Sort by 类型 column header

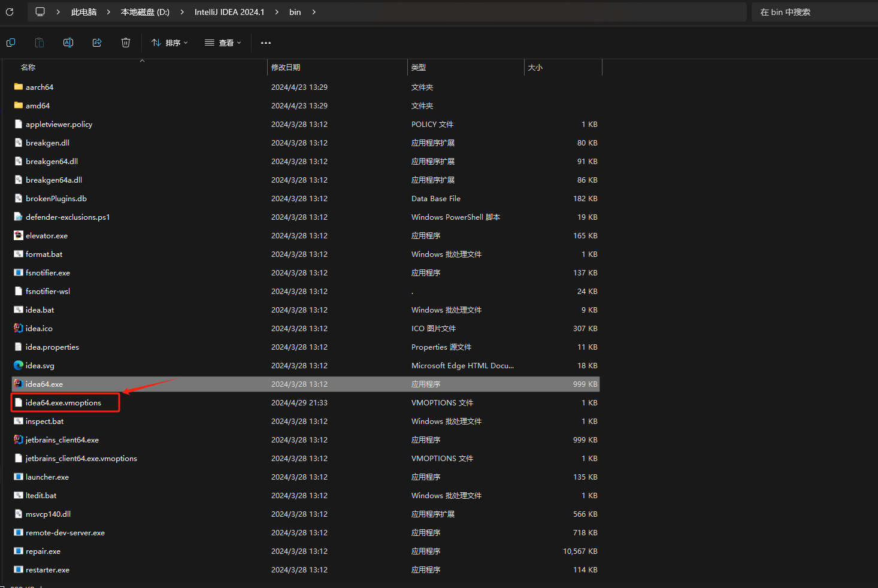419,68
